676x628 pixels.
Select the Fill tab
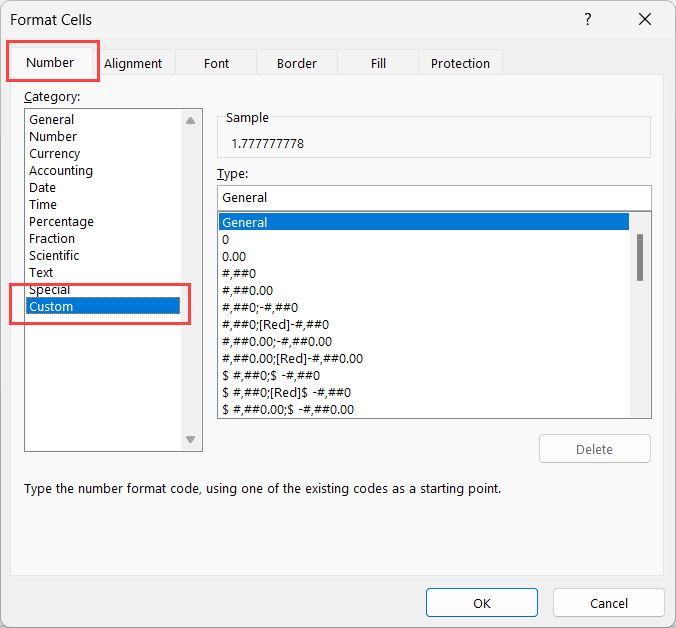[x=378, y=63]
